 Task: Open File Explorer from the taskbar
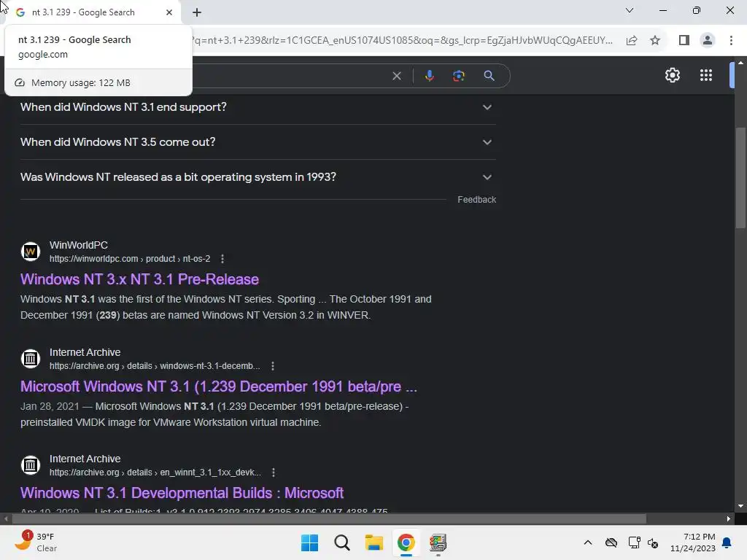(x=374, y=542)
